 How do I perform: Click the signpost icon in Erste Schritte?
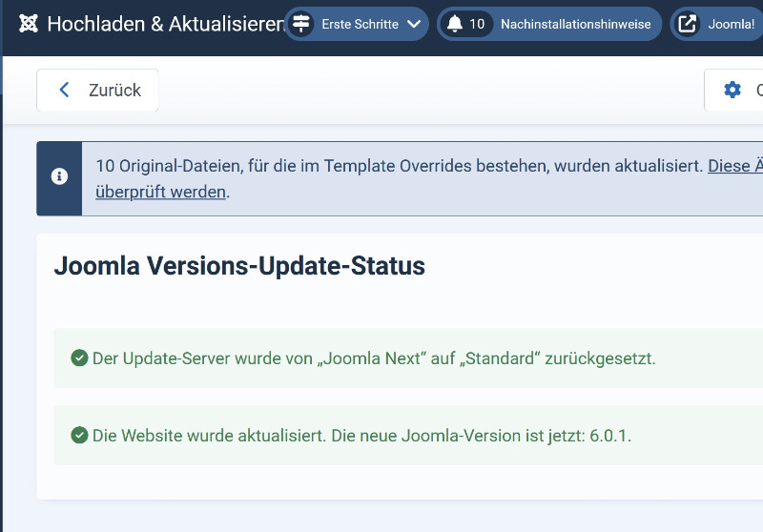tap(301, 24)
